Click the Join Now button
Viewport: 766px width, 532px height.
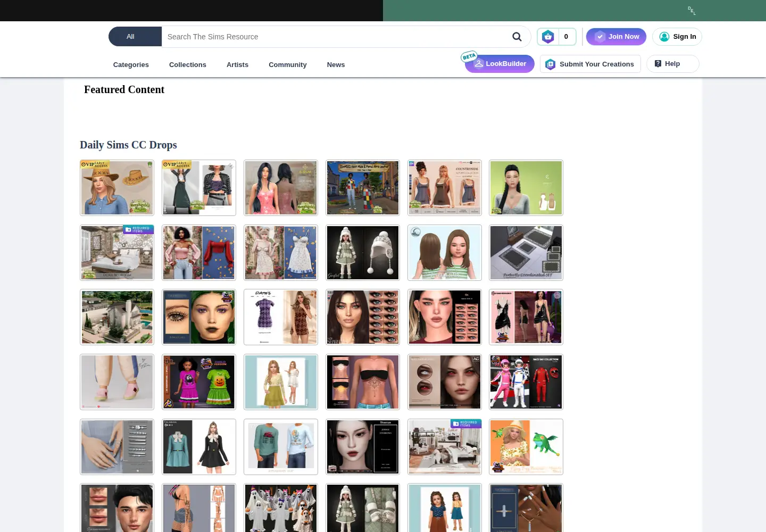(616, 37)
